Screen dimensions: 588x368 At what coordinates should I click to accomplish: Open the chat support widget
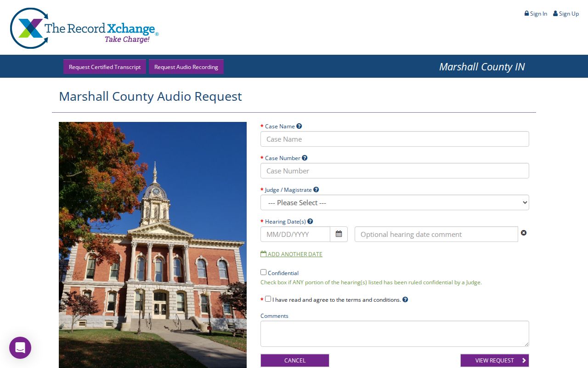[20, 348]
